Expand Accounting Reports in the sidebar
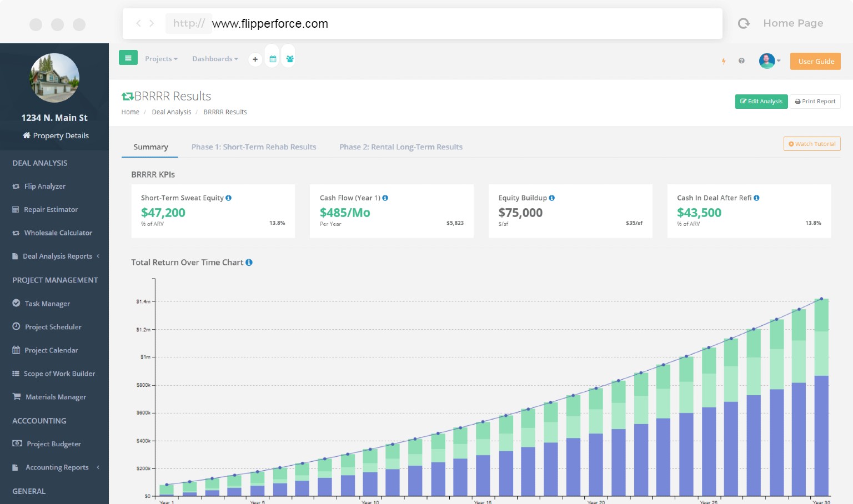853x504 pixels. [x=57, y=467]
